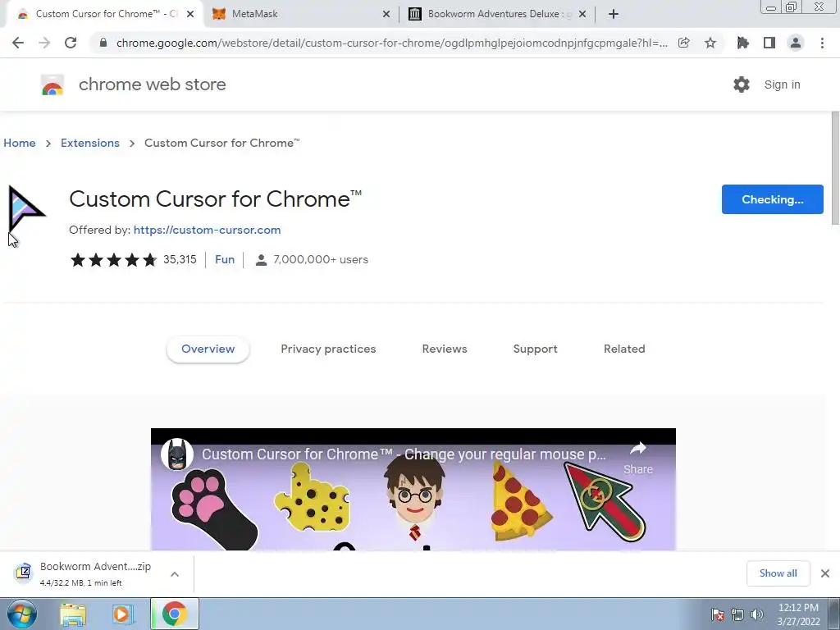Open Action Center flag icon
The height and width of the screenshot is (630, 840).
pyautogui.click(x=718, y=614)
